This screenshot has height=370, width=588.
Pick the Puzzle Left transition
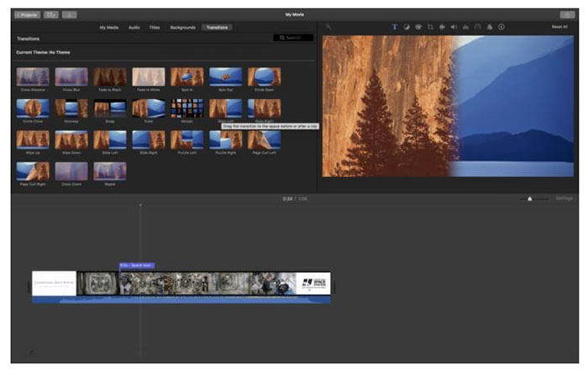pyautogui.click(x=187, y=139)
